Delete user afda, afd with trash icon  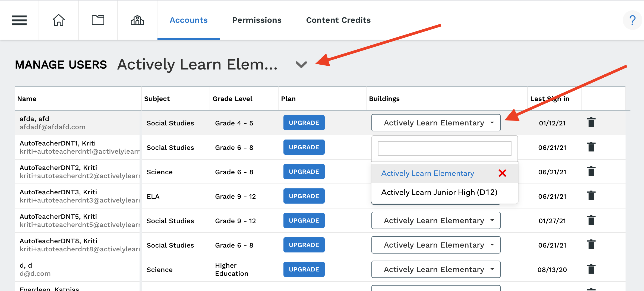(591, 122)
